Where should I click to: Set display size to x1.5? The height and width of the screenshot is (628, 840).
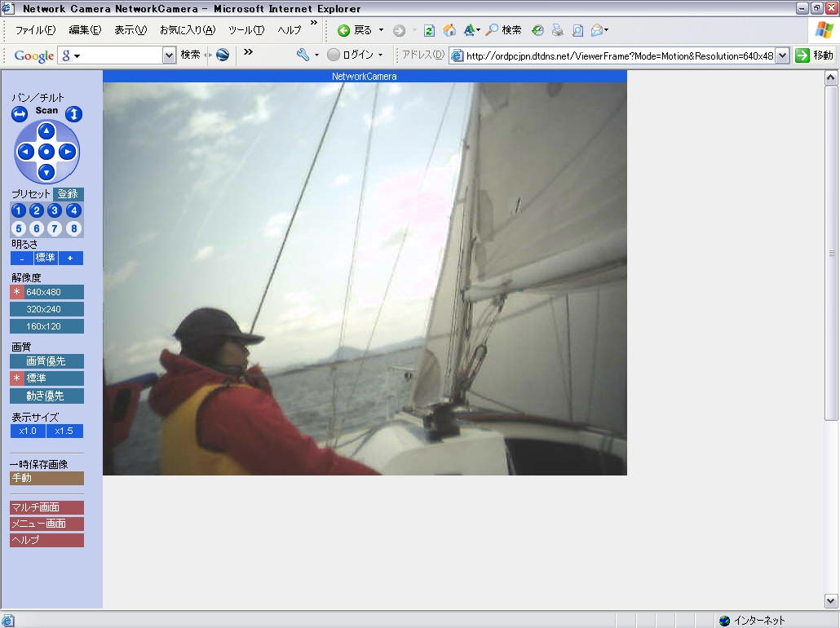(64, 431)
